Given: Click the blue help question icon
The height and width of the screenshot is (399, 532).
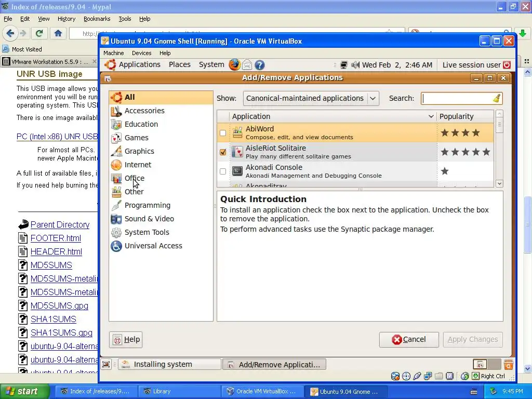Looking at the screenshot, I should coord(260,65).
